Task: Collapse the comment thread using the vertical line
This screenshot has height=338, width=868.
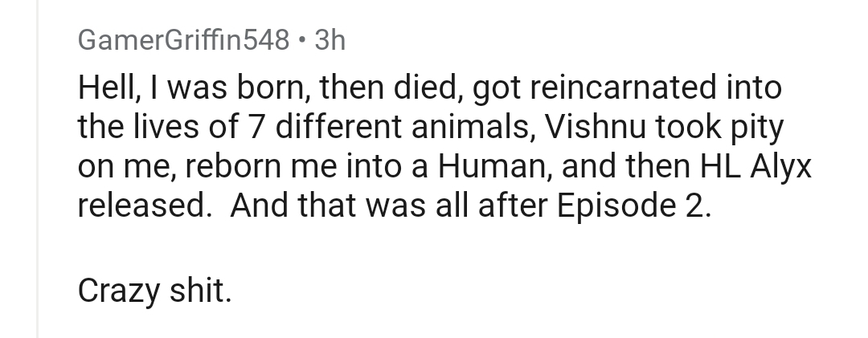Action: (x=37, y=169)
